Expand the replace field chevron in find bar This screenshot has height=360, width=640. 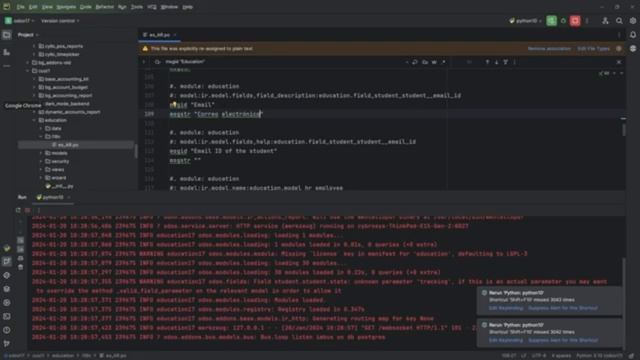click(x=144, y=62)
